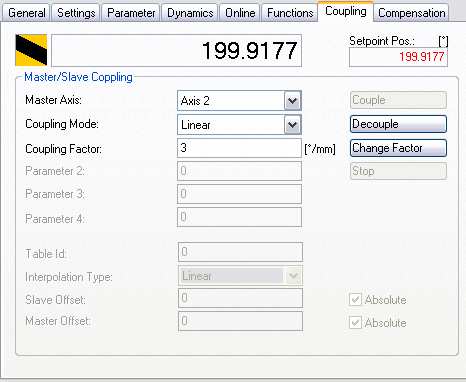The width and height of the screenshot is (466, 382).
Task: Click the Master/Slave Coupling group title
Action: point(78,77)
